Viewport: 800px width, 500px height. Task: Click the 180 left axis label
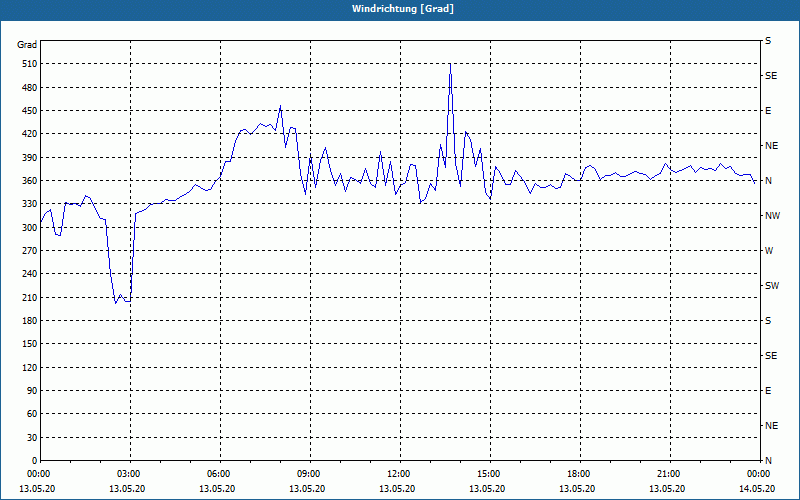[30, 321]
